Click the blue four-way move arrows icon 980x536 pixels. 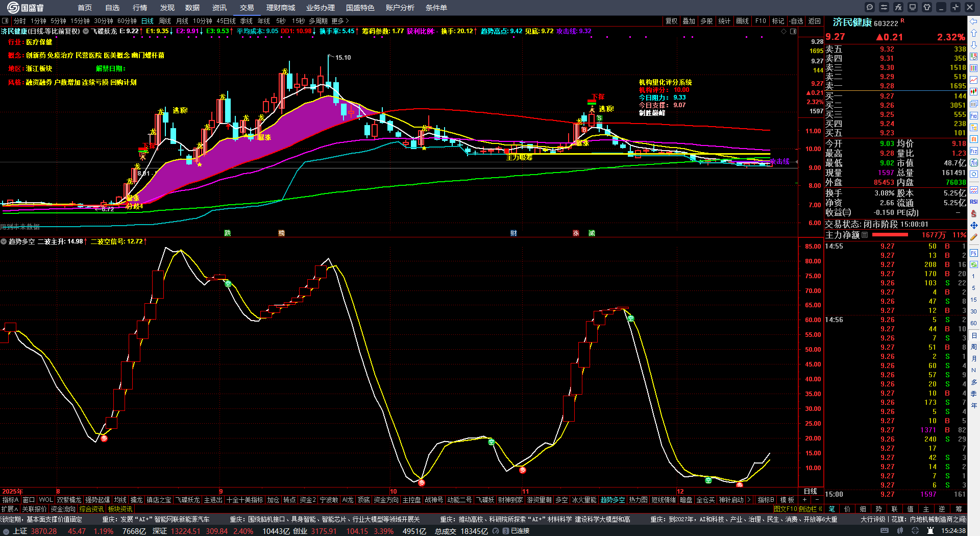coord(974,225)
